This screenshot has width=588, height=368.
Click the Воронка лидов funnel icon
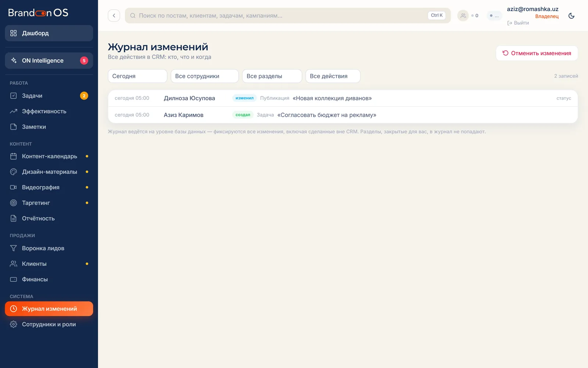(x=14, y=248)
